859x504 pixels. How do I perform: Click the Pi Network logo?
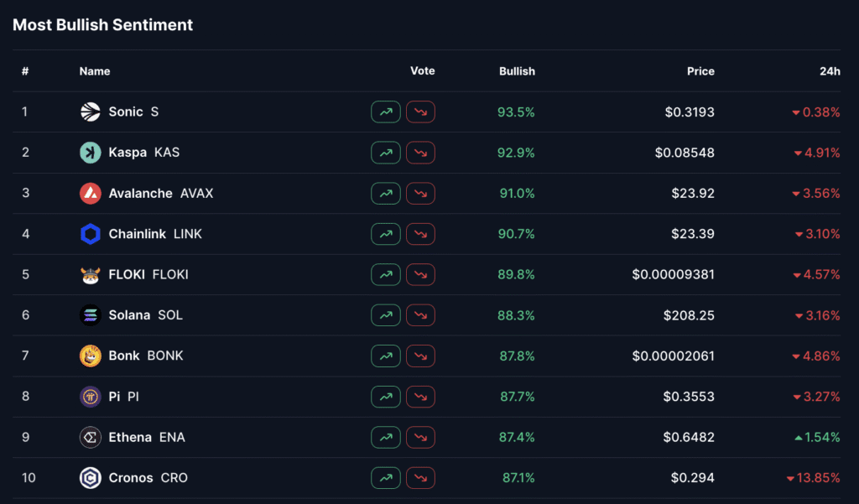coord(92,396)
